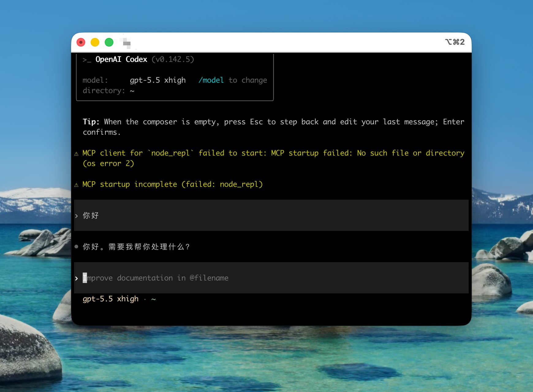
Task: Click the bold 'Tip:' label
Action: click(91, 122)
